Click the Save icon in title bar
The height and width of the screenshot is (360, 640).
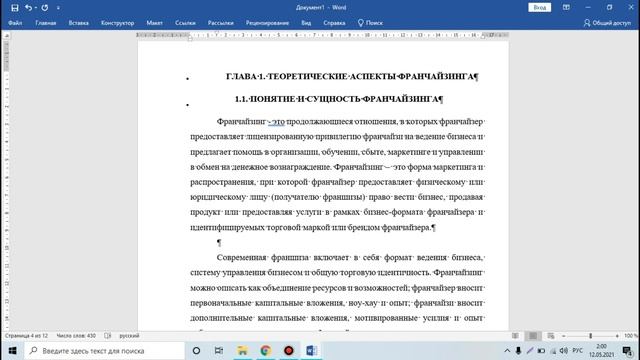click(15, 8)
